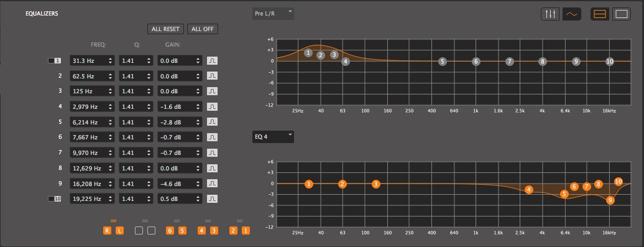Toggle band 10 enable switch
Image resolution: width=644 pixels, height=247 pixels.
(55, 199)
